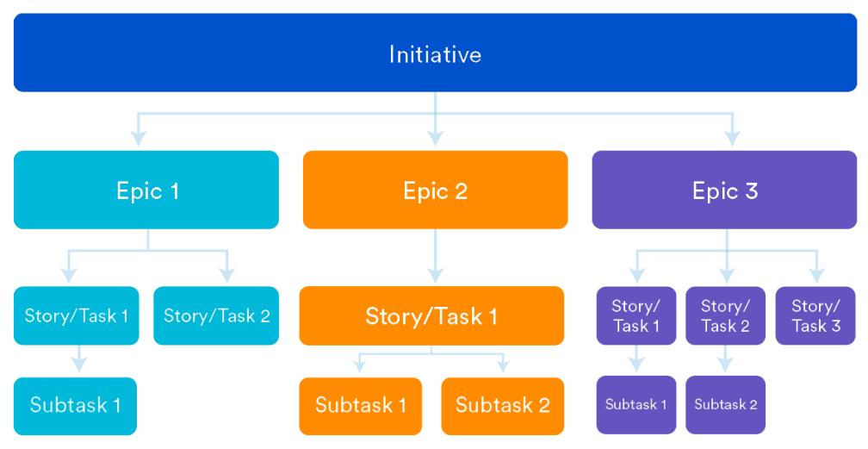
Task: Select the teal Epic 1 box
Action: point(146,190)
